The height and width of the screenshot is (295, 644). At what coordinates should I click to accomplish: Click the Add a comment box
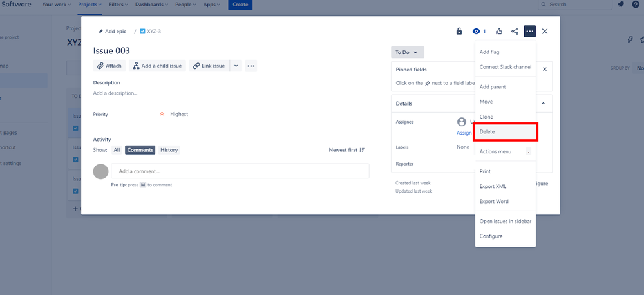point(240,171)
